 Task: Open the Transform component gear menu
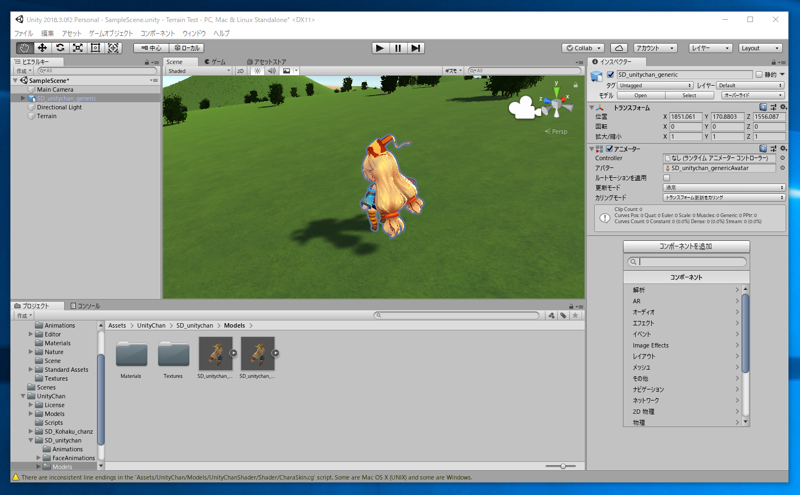point(783,107)
